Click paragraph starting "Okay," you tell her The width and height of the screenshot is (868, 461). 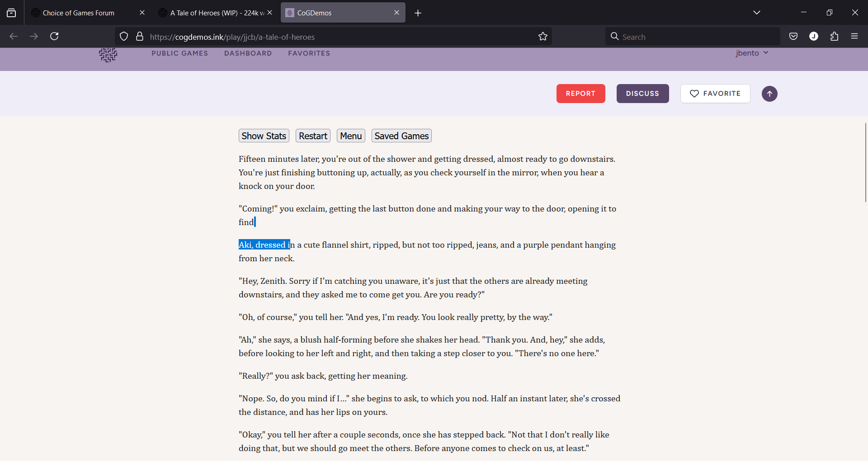pos(424,441)
